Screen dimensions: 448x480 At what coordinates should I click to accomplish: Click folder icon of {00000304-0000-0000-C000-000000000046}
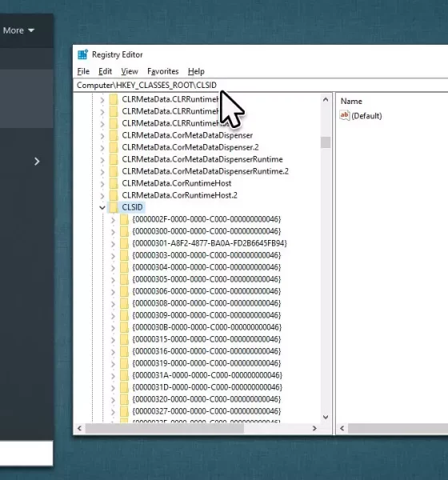tap(124, 267)
